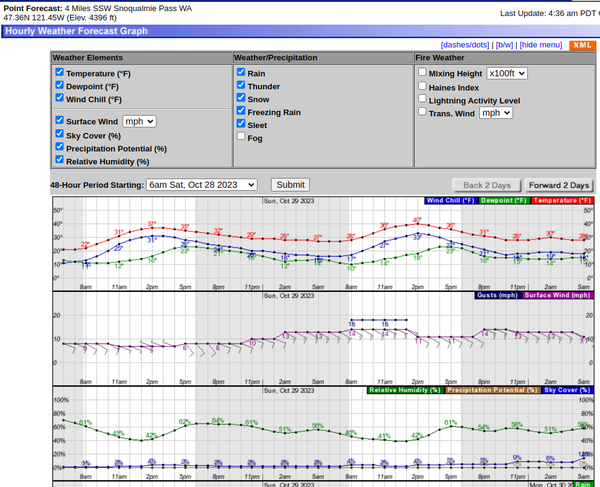Click the red Temperature (°F) legend label
The image size is (600, 487).
556,201
